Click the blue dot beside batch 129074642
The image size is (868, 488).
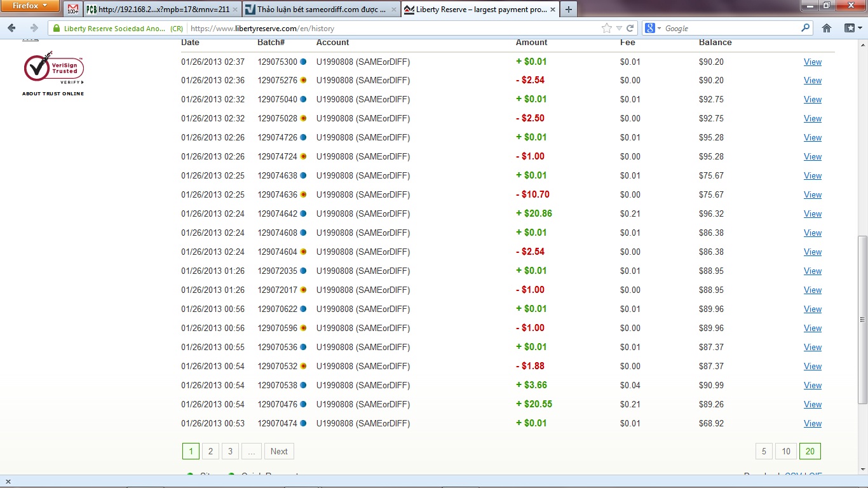(303, 213)
